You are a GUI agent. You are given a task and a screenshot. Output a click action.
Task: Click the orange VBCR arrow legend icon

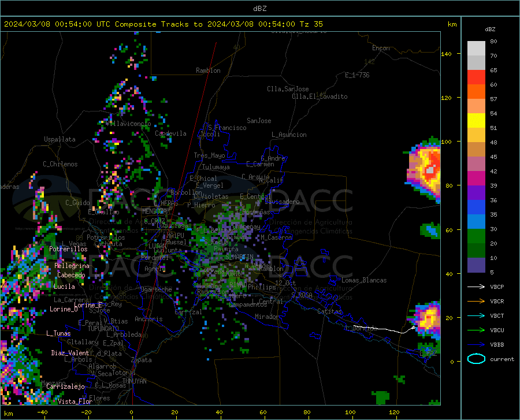pos(476,301)
